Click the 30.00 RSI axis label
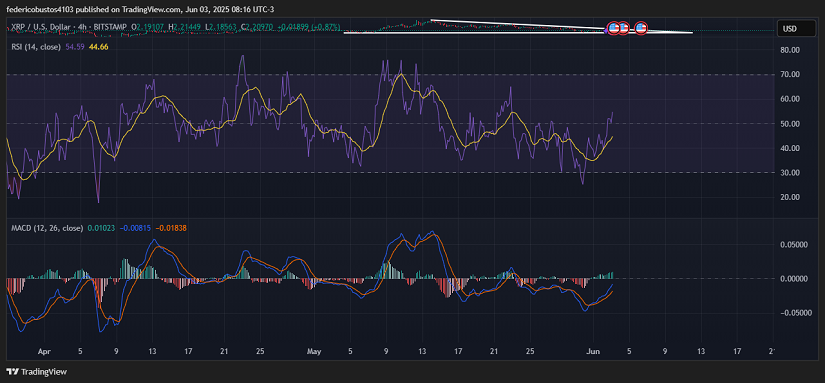The width and height of the screenshot is (825, 383). click(791, 173)
